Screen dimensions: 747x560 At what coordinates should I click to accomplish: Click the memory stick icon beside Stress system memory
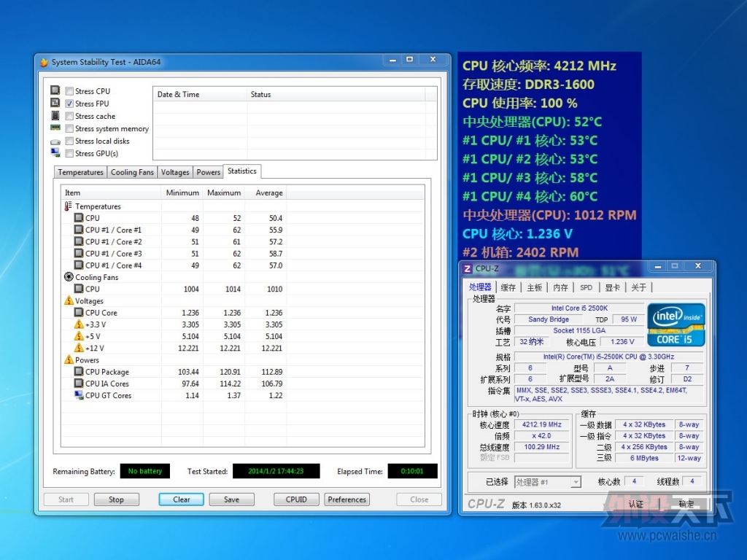click(55, 128)
